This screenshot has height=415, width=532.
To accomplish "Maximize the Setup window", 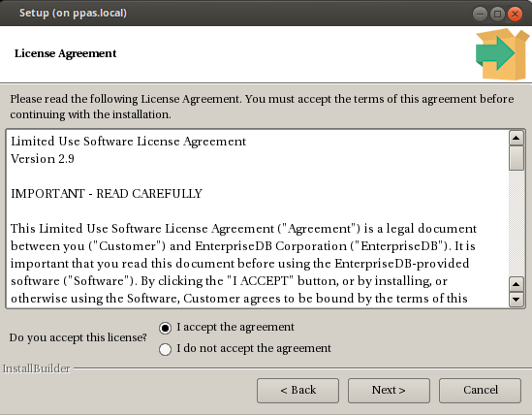I will 497,14.
